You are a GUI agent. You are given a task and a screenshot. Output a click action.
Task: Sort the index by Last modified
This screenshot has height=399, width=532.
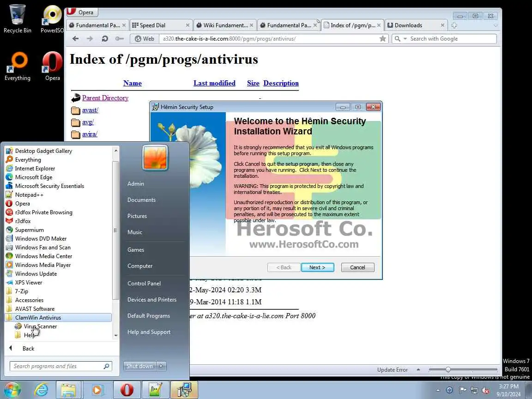click(x=214, y=83)
